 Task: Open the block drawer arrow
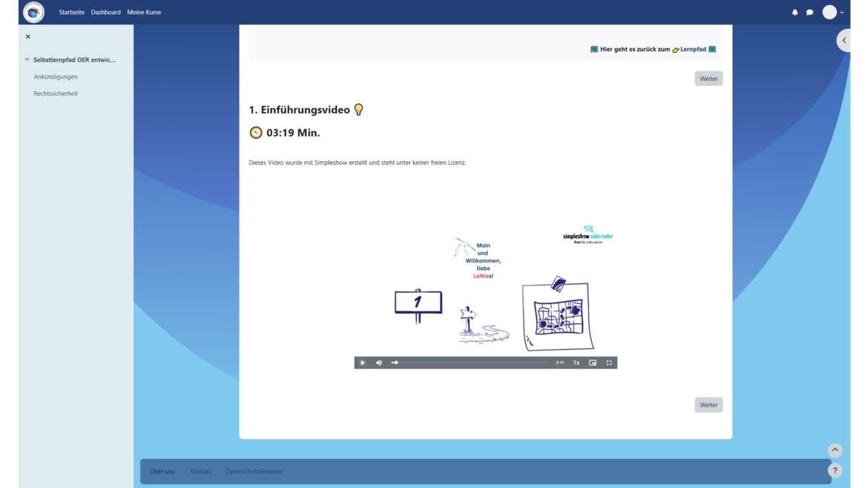(x=844, y=40)
